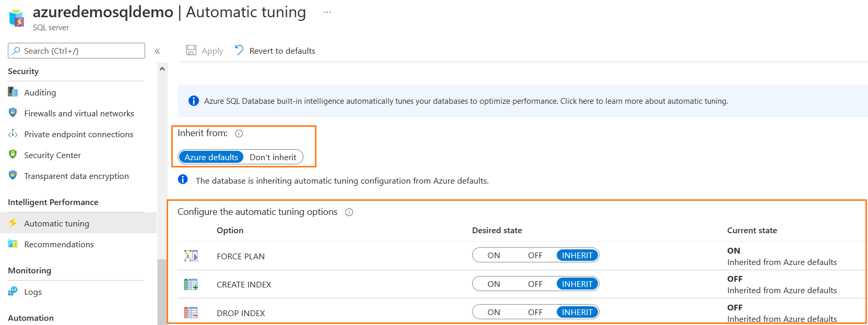Viewport: 868px width, 325px height.
Task: Set DROP INDEX to INHERIT
Action: click(577, 312)
